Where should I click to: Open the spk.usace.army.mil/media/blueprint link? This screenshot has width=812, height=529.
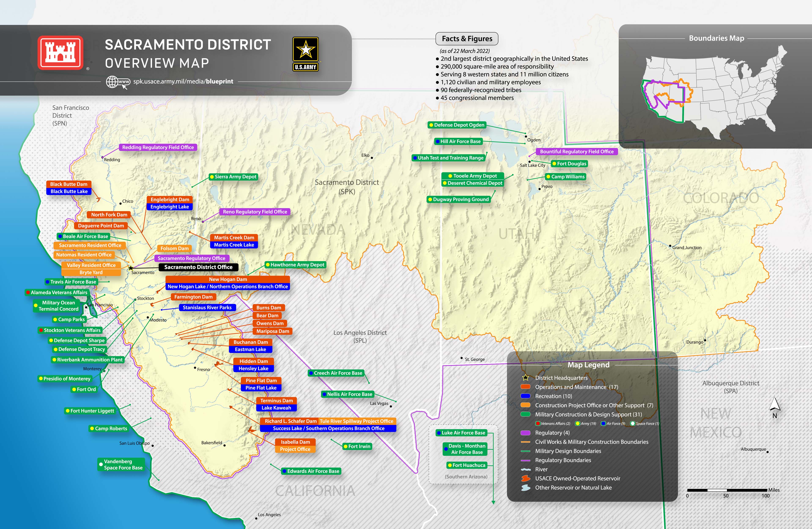pyautogui.click(x=183, y=82)
